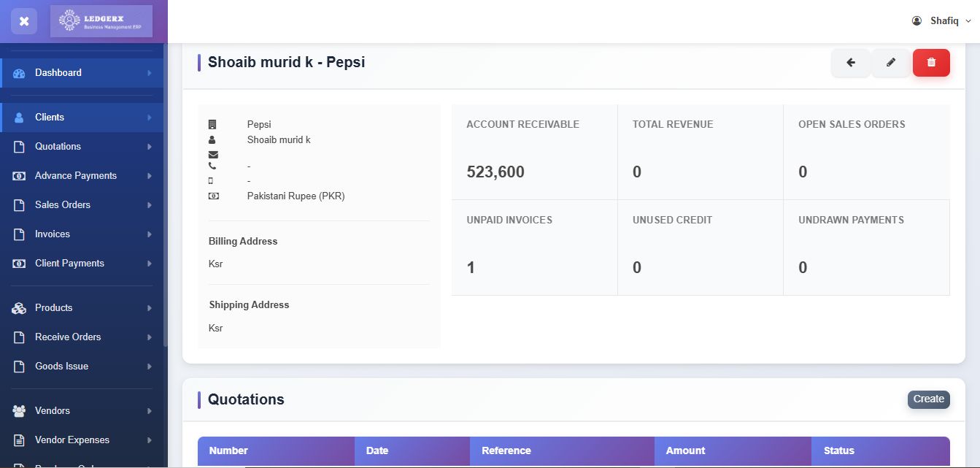The width and height of the screenshot is (980, 468).
Task: Expand the Invoices submenu arrow
Action: [150, 234]
